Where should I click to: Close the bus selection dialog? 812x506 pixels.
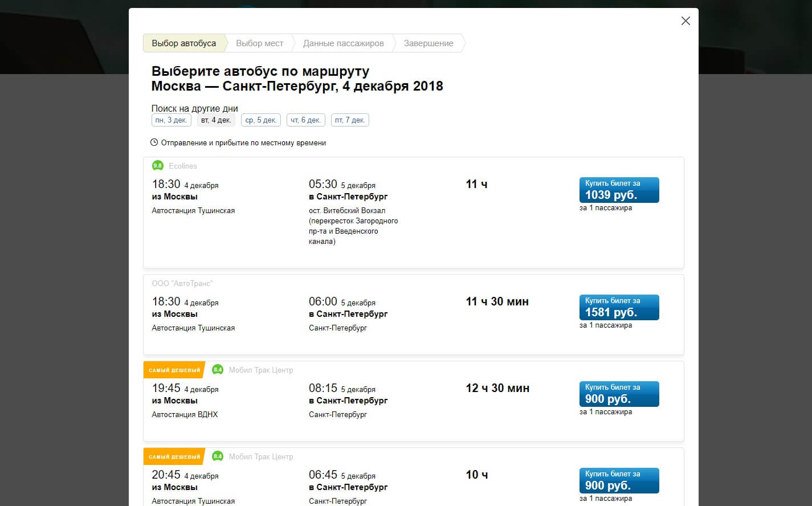tap(685, 21)
